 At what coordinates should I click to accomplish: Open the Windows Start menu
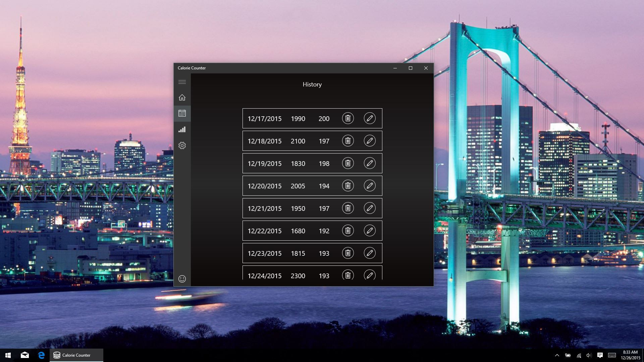point(8,355)
